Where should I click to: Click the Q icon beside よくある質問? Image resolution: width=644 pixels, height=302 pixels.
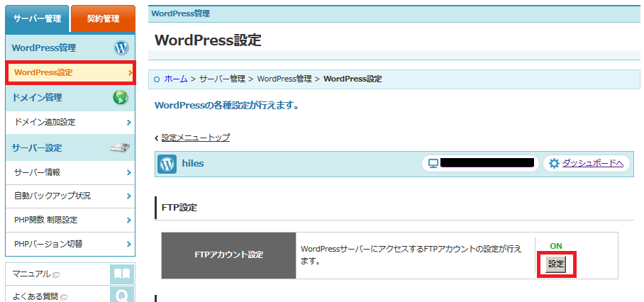(122, 295)
